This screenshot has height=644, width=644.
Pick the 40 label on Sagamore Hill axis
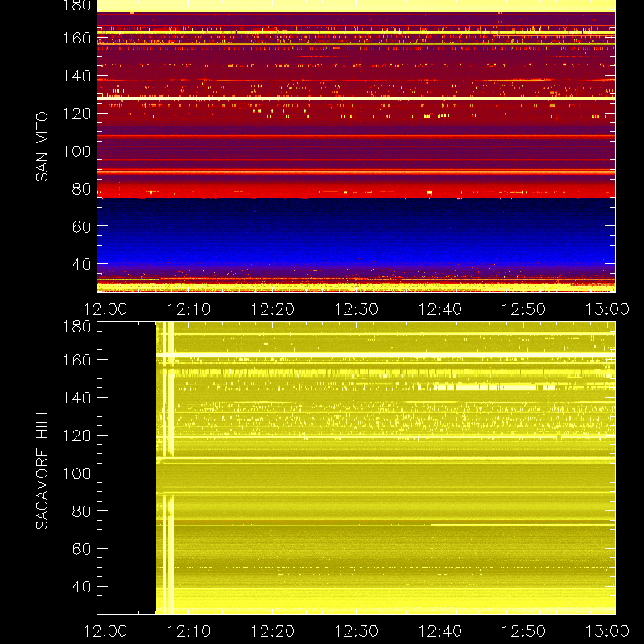point(81,587)
